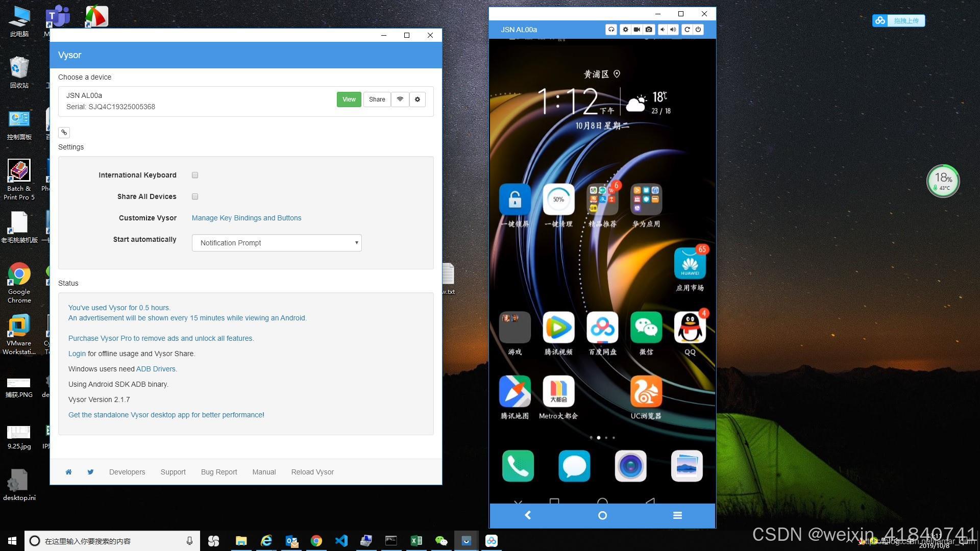This screenshot has width=980, height=551.
Task: Open the ADB Drivers link
Action: pos(156,369)
